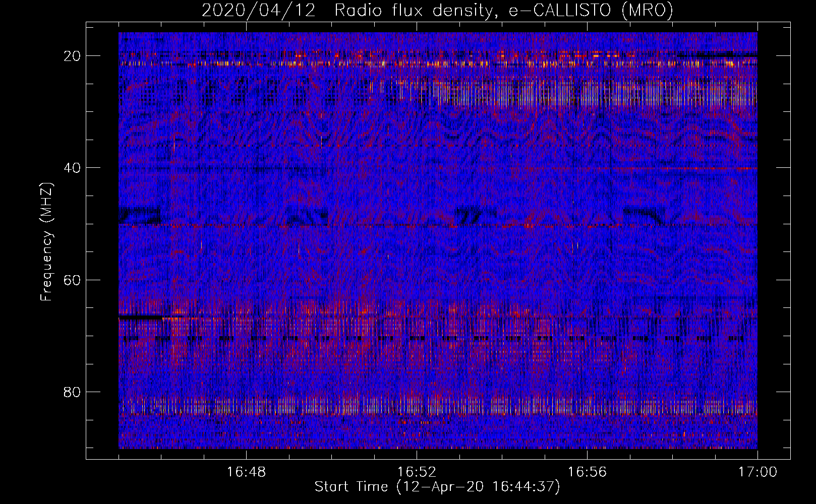
Task: Click the 80 MHz frequency tick label
Action: 73,392
